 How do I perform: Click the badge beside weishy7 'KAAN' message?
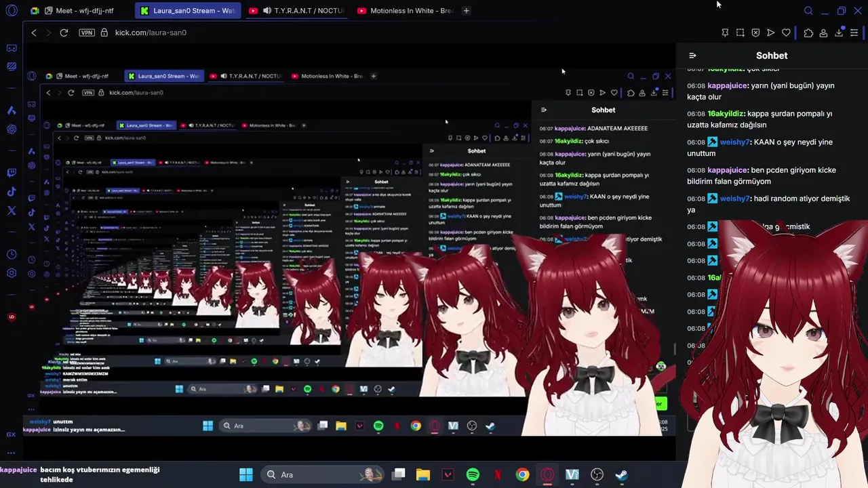point(712,142)
